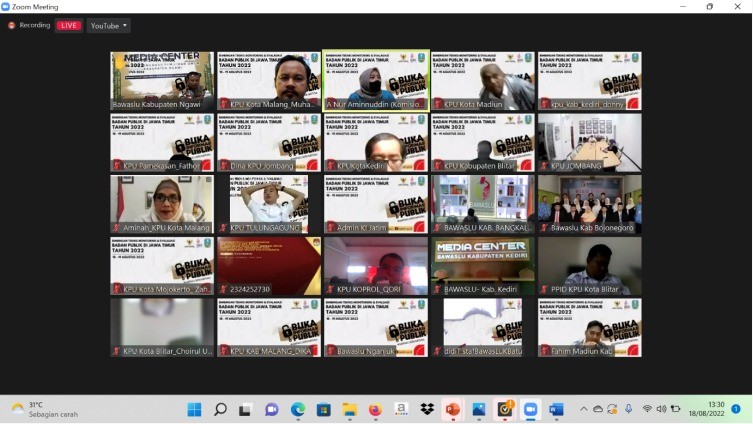Click the Zoom icon in the taskbar
This screenshot has width=753, height=424.
tap(530, 409)
